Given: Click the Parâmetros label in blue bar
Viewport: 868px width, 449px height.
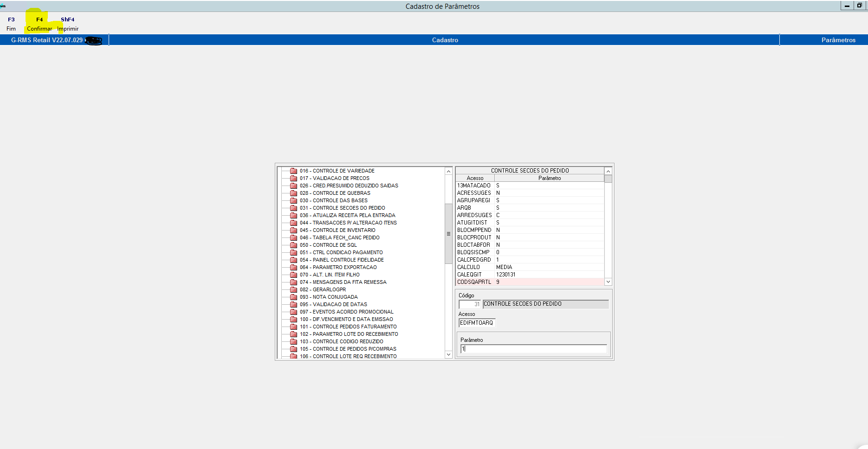Looking at the screenshot, I should click(x=838, y=40).
